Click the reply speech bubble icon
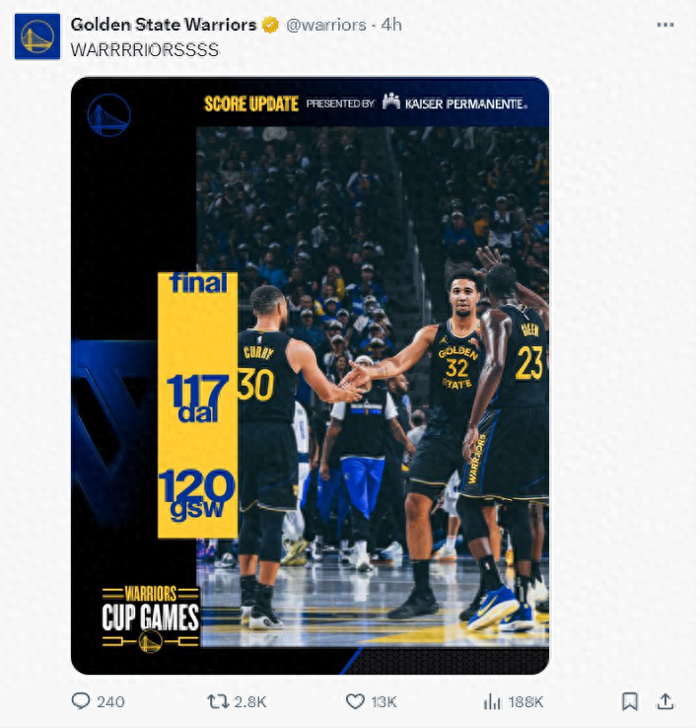Image resolution: width=700 pixels, height=728 pixels. click(81, 701)
